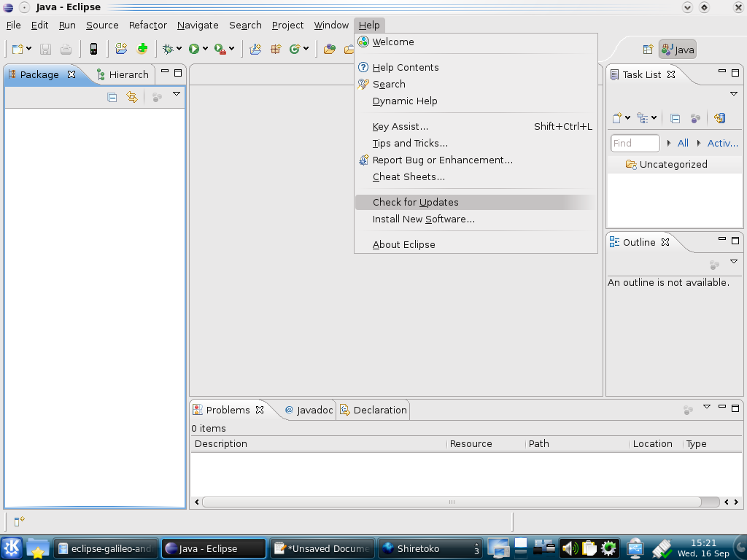Screen dimensions: 747x560
Task: Expand the New Java Class dropdown arrow
Action: [306, 49]
